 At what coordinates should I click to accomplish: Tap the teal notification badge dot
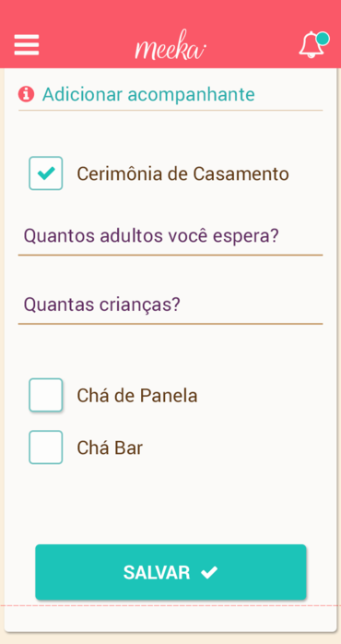pyautogui.click(x=323, y=38)
